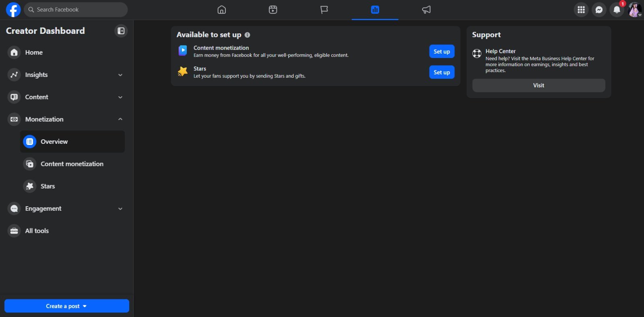Open the Ad Center megaphone icon

[426, 10]
